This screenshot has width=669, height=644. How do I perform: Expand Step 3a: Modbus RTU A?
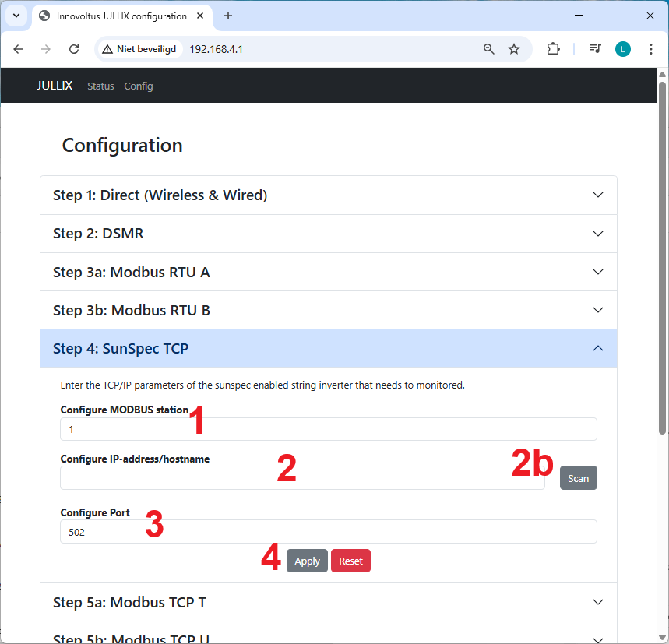click(x=328, y=272)
